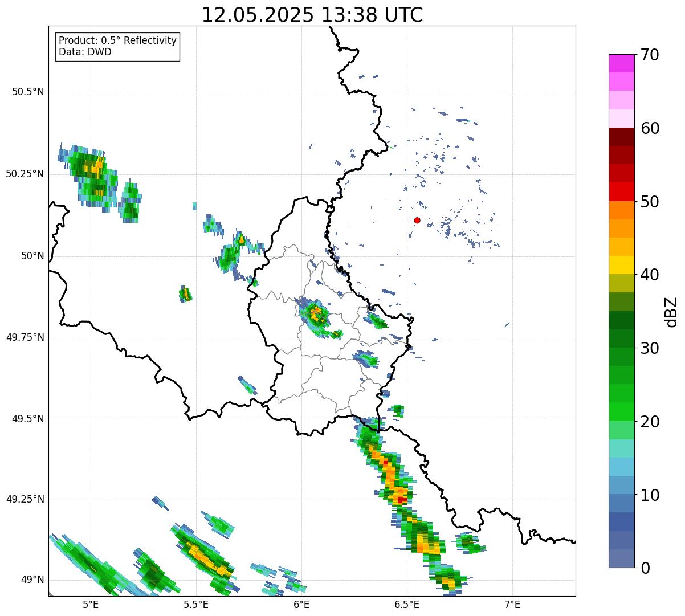This screenshot has width=685, height=616.
Task: Click the 6.5°E longitude label
Action: pyautogui.click(x=407, y=604)
